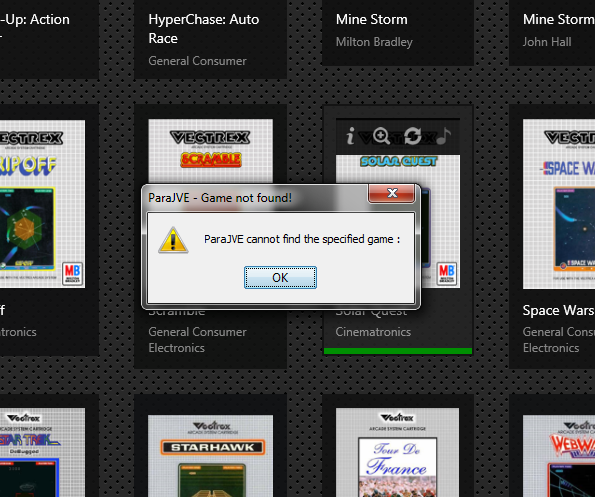Click the warning icon in the dialog

coord(173,240)
